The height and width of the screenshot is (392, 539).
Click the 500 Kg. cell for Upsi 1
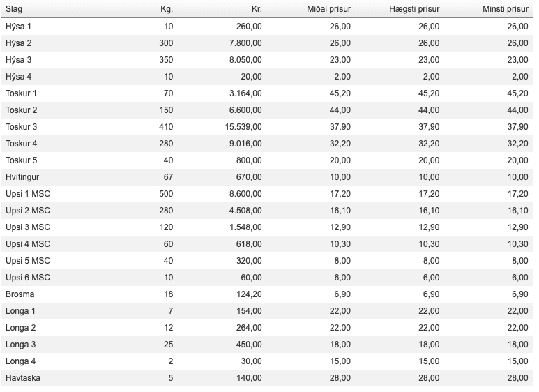coord(166,194)
